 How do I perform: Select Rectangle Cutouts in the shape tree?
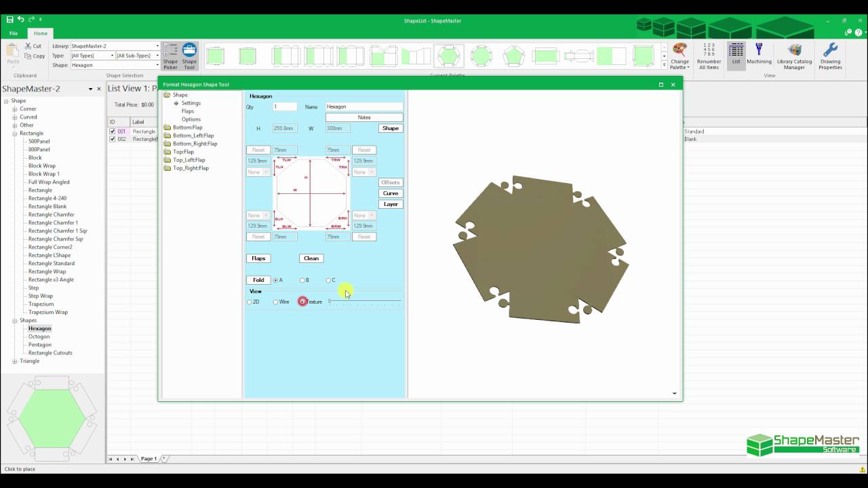[x=50, y=353]
